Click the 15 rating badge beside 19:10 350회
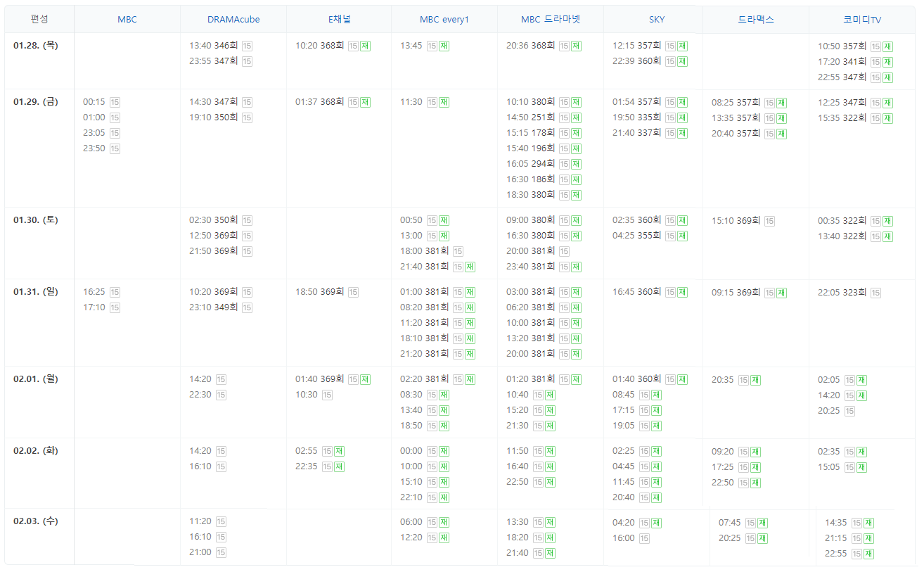The height and width of the screenshot is (572, 924). 247,117
